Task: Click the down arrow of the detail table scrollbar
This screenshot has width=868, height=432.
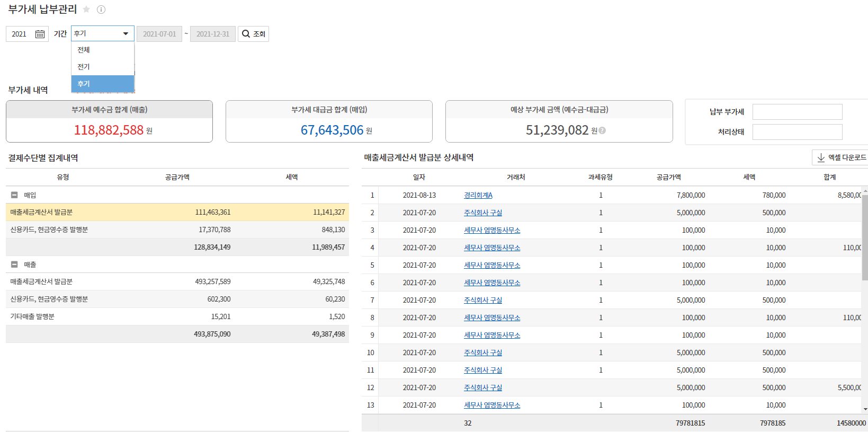Action: click(x=865, y=409)
